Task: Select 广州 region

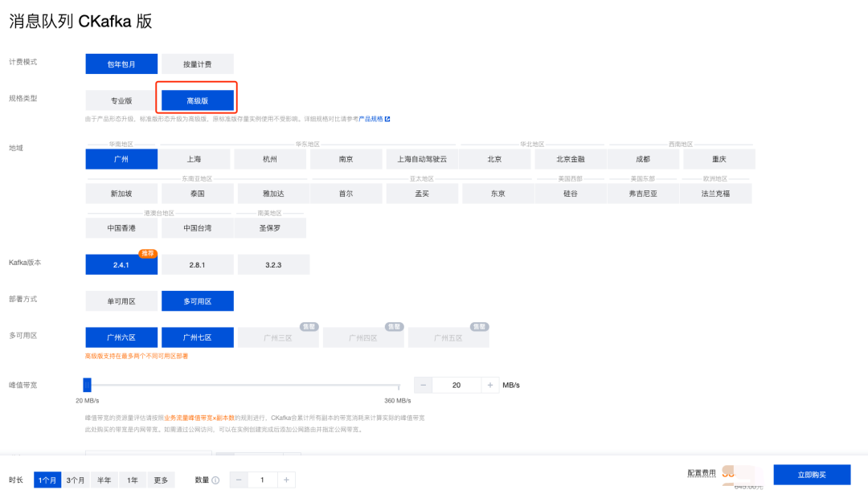Action: tap(121, 159)
